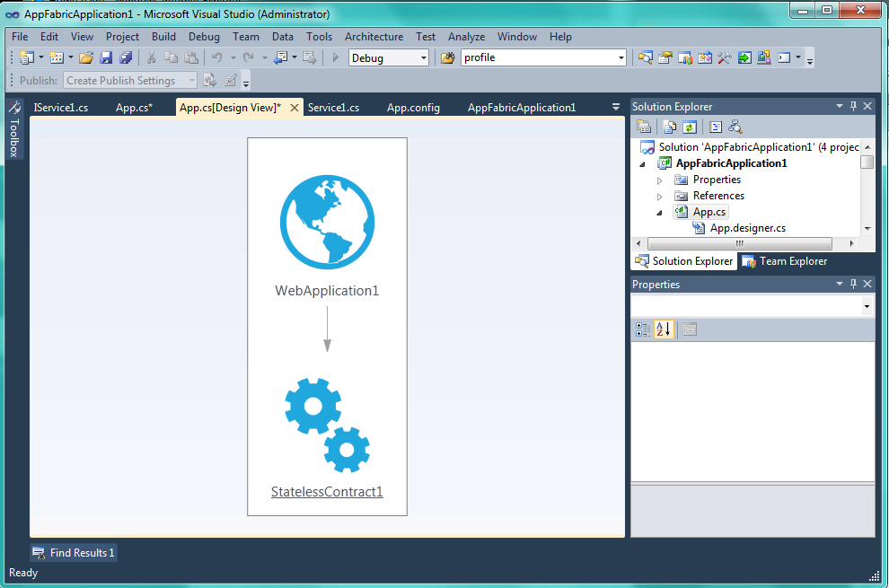Viewport: 889px width, 588px height.
Task: Select App.designer.cs in Solution Explorer
Action: (748, 228)
